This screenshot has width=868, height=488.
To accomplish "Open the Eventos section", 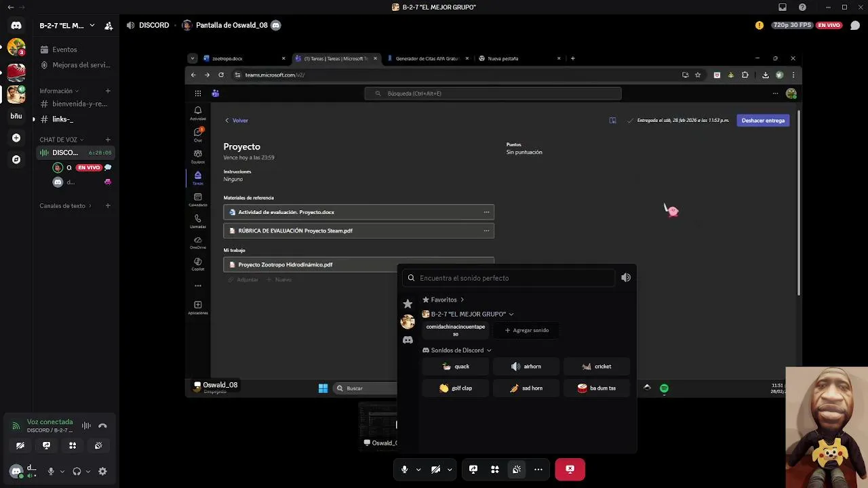I will [64, 49].
